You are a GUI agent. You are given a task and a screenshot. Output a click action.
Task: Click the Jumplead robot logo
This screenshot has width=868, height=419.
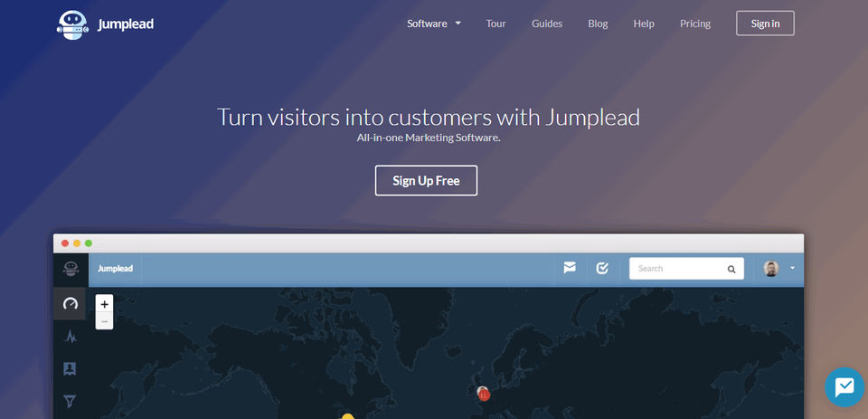pyautogui.click(x=72, y=24)
